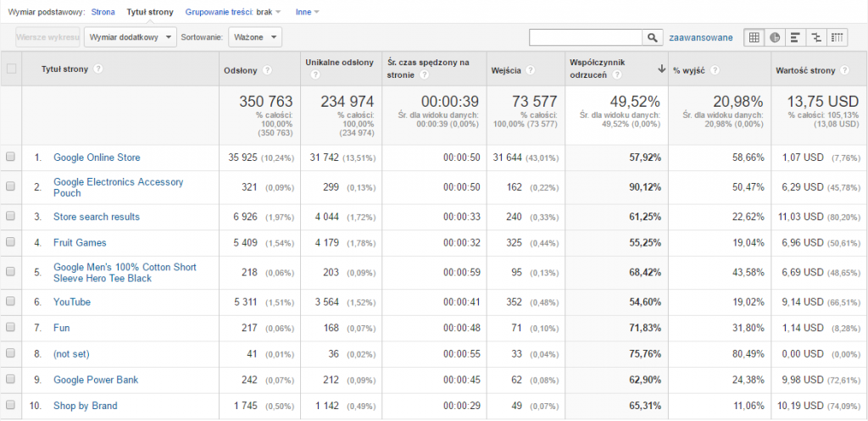Open Store search results link
Viewport: 868px width, 421px height.
(97, 216)
